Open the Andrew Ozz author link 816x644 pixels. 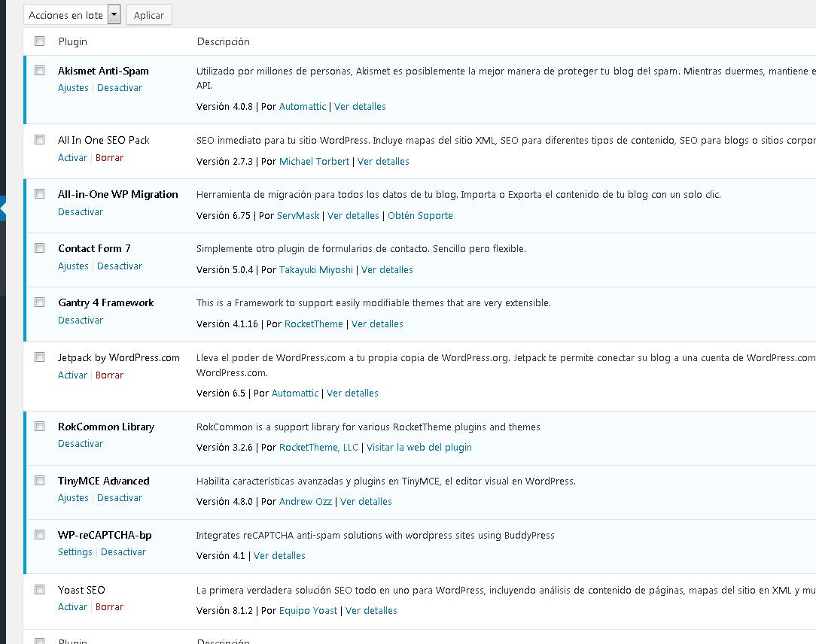306,501
